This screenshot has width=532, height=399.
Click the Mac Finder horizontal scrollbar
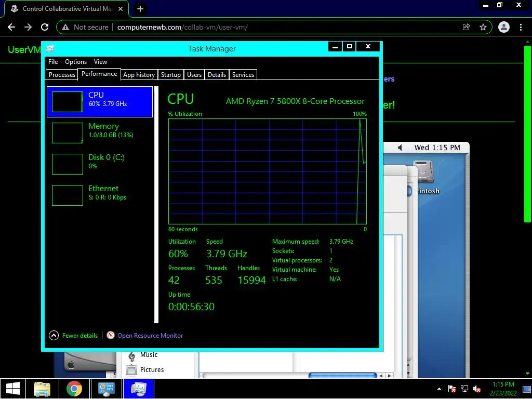(343, 375)
